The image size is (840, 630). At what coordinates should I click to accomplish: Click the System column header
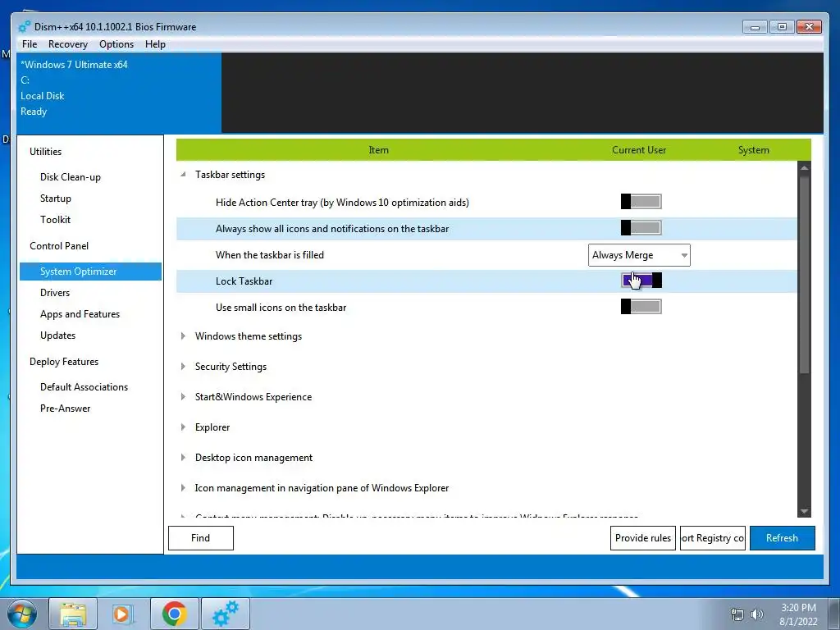[753, 150]
